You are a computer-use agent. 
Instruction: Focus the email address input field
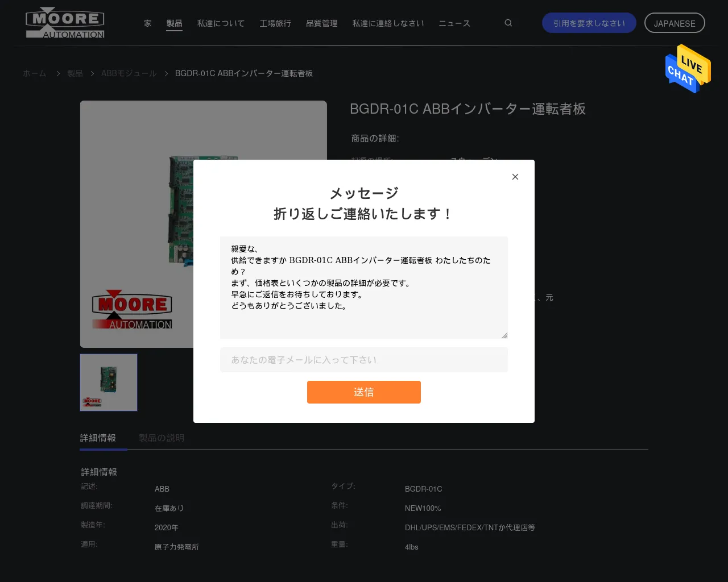(364, 360)
